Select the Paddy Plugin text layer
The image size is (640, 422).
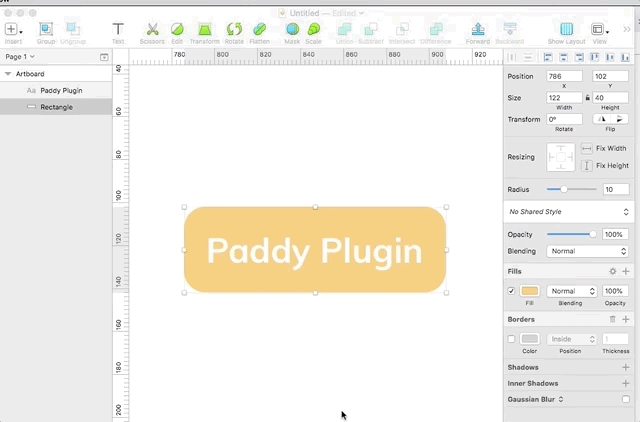click(x=56, y=91)
